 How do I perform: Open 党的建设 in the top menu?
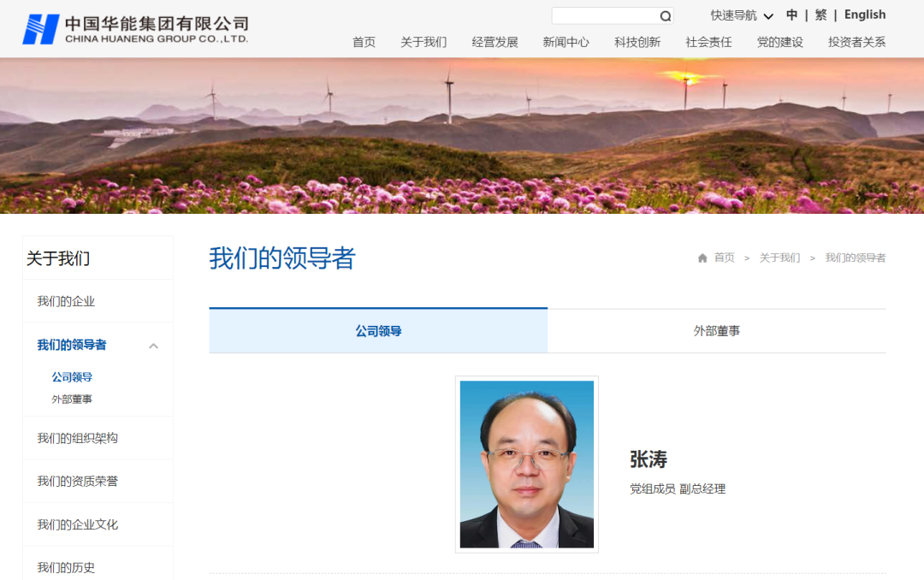click(779, 43)
